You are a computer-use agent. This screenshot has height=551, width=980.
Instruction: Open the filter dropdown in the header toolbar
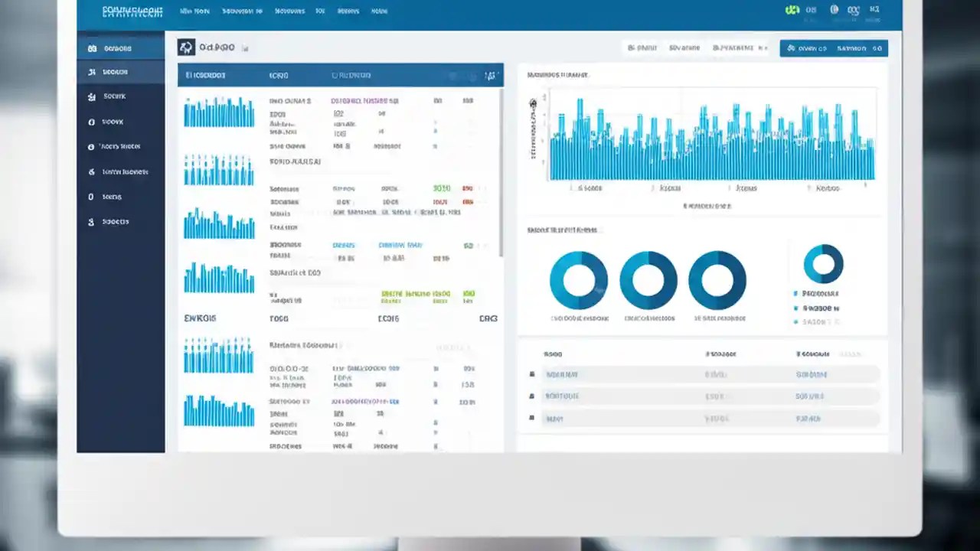(x=684, y=47)
